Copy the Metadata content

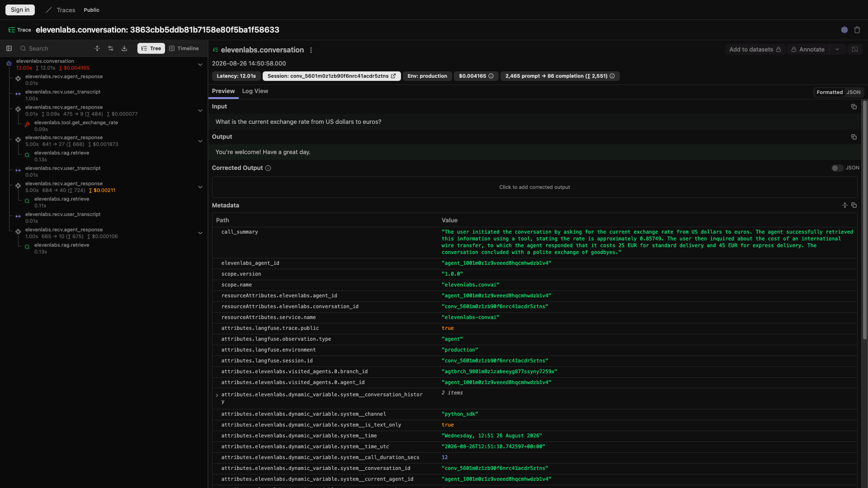[x=854, y=205]
